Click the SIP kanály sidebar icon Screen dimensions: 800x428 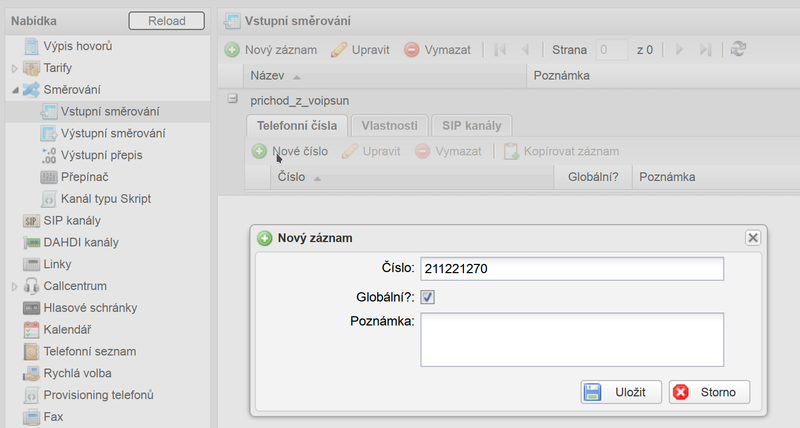pos(31,221)
